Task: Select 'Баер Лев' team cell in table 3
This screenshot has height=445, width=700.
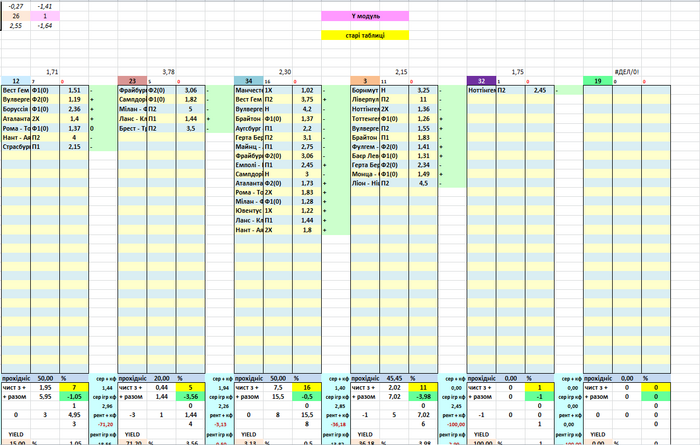Action: 365,156
